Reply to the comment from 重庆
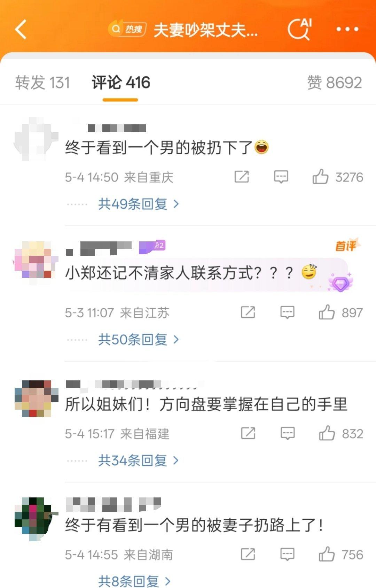Viewport: 376px width, 588px height. (x=281, y=177)
